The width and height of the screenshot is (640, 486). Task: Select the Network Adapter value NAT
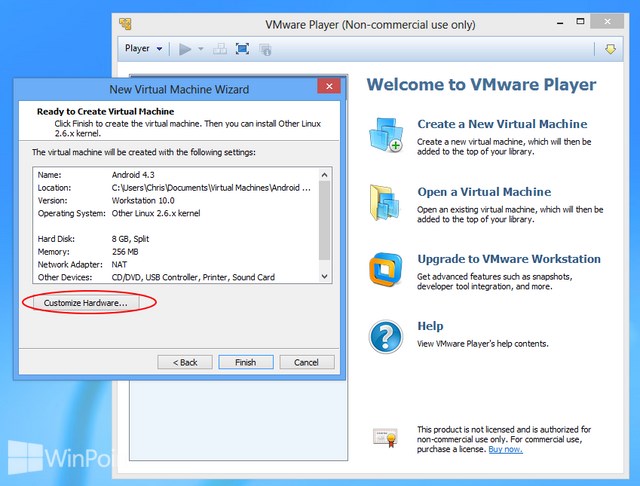pyautogui.click(x=119, y=264)
